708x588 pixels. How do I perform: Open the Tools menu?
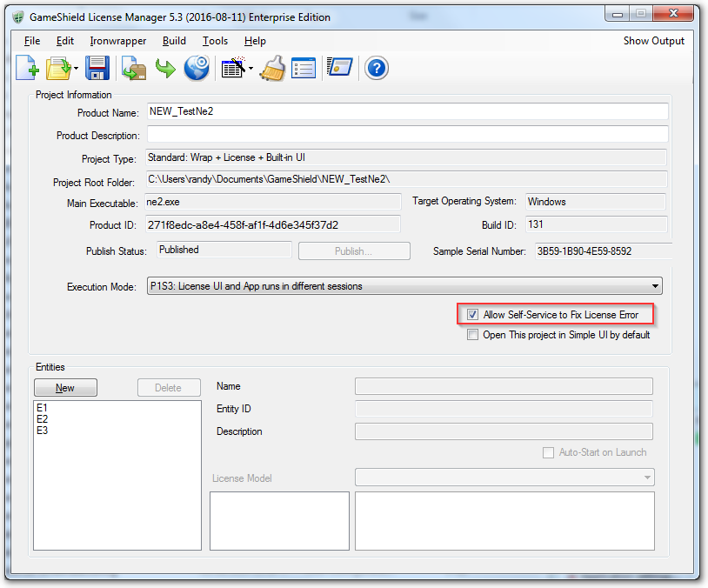[x=215, y=41]
